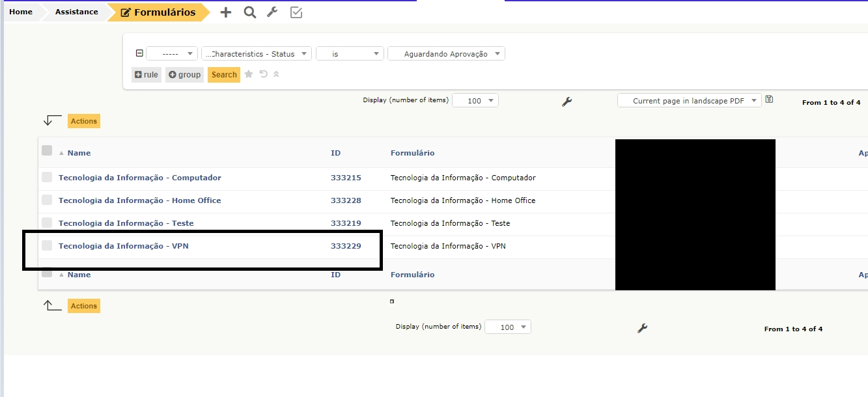Image resolution: width=868 pixels, height=397 pixels.
Task: Tick the checkbox beside Tecnologia da Informação - Teste
Action: pos(46,223)
